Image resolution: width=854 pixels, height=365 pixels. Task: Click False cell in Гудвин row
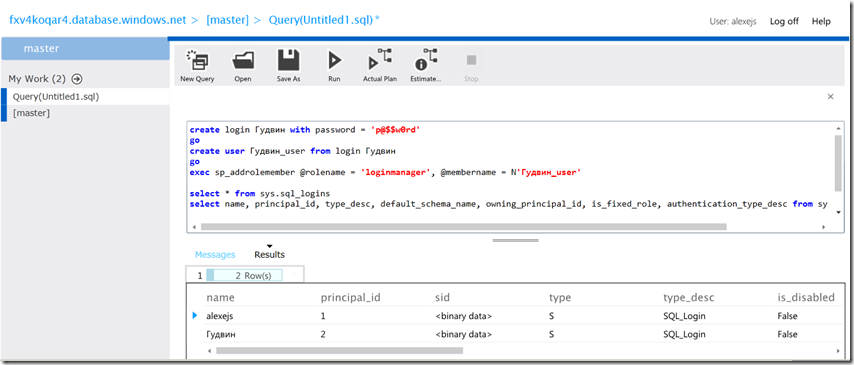click(787, 334)
